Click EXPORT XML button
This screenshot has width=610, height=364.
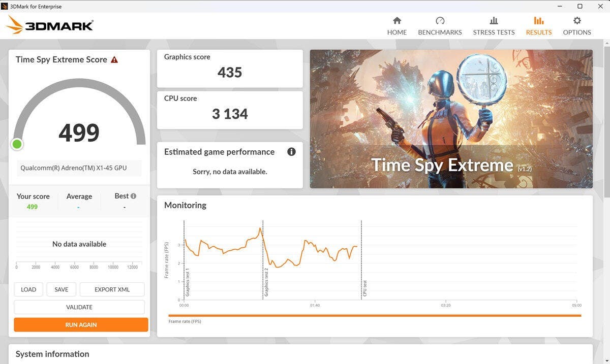click(x=112, y=289)
